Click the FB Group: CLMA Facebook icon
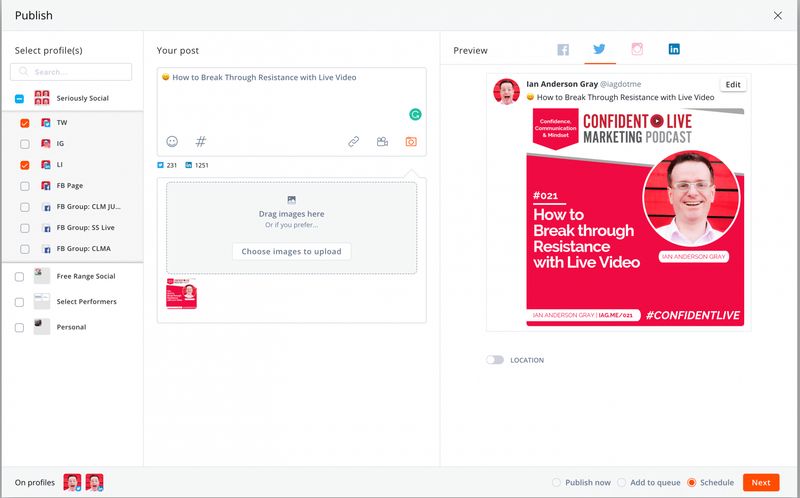 tap(46, 249)
